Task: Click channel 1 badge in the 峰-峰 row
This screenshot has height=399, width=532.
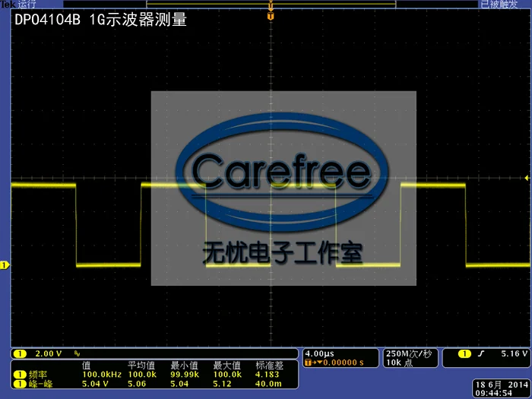Action: click(20, 384)
